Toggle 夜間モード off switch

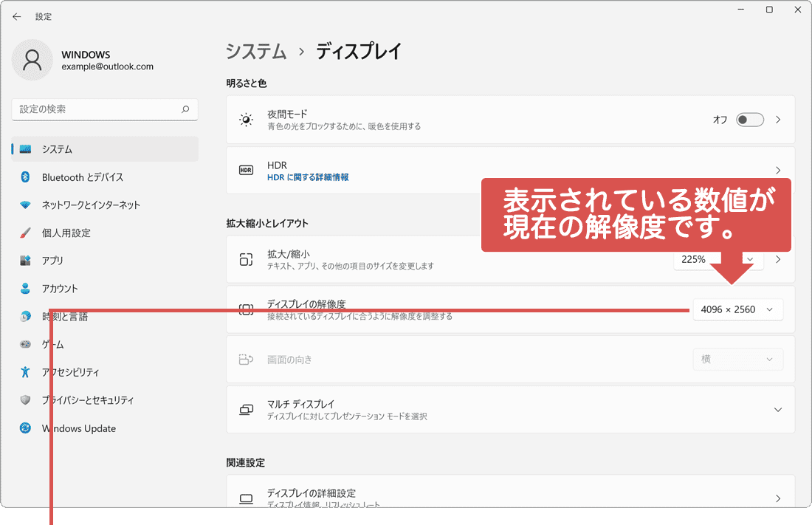749,120
